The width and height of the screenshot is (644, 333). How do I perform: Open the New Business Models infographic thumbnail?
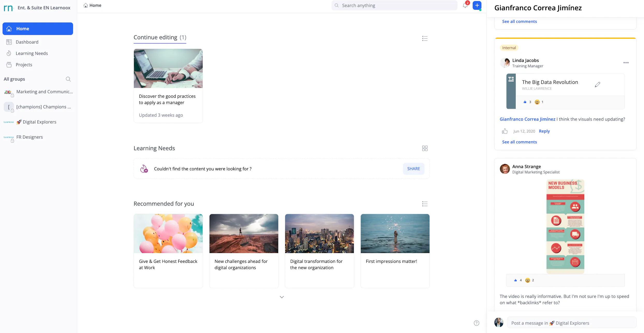[x=565, y=227]
